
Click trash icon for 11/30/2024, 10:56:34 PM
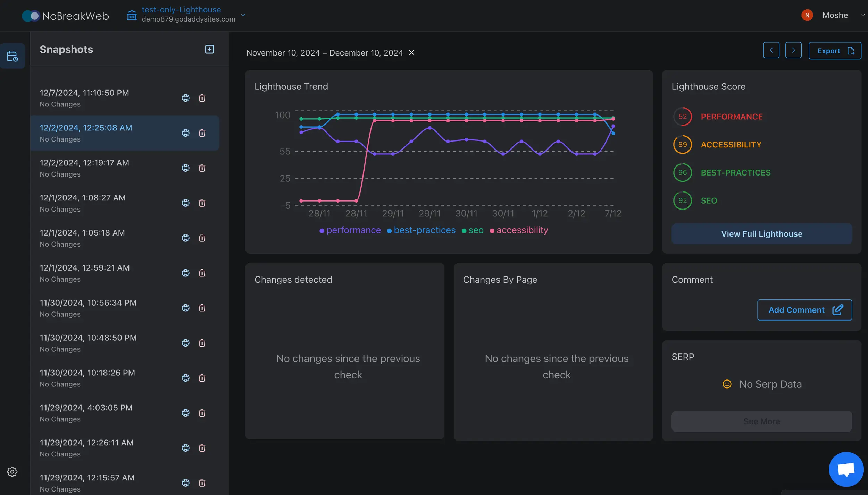click(x=202, y=308)
